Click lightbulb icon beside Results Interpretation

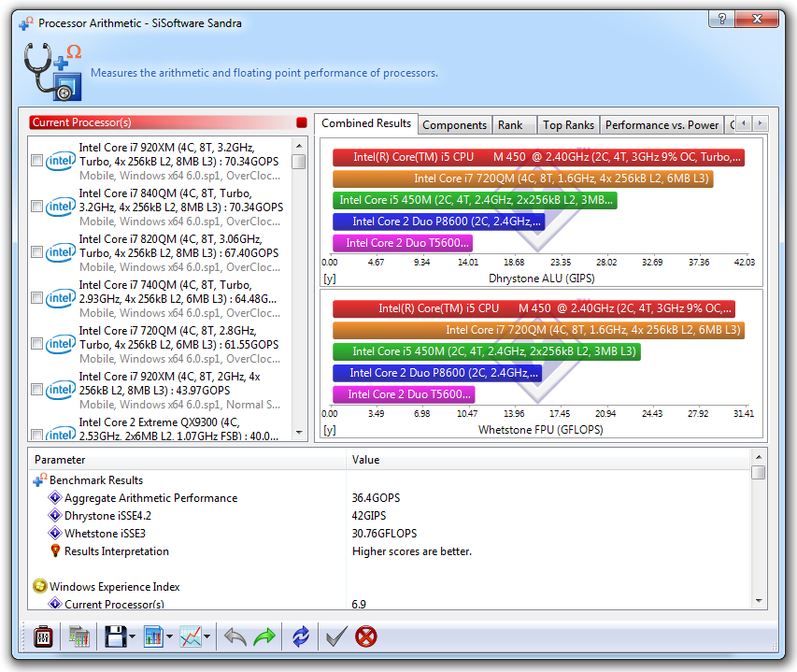click(55, 550)
